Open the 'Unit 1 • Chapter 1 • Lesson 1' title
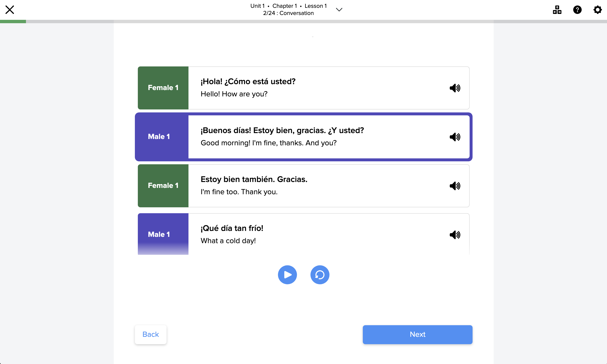The height and width of the screenshot is (364, 607). [288, 6]
